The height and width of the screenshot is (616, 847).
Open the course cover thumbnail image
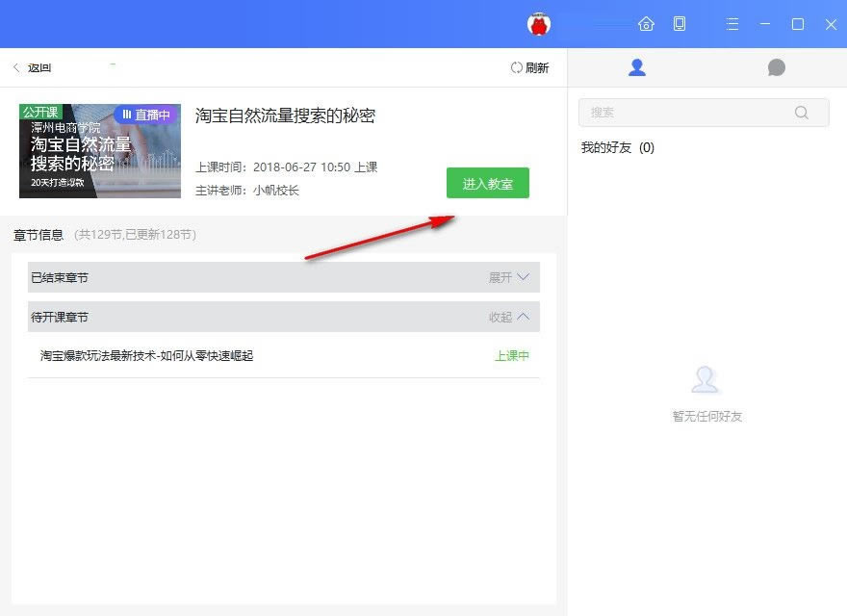(100, 151)
